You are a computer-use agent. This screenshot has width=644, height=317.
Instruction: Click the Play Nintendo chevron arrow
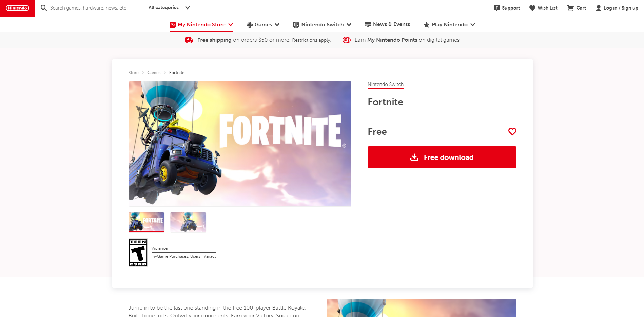[473, 25]
